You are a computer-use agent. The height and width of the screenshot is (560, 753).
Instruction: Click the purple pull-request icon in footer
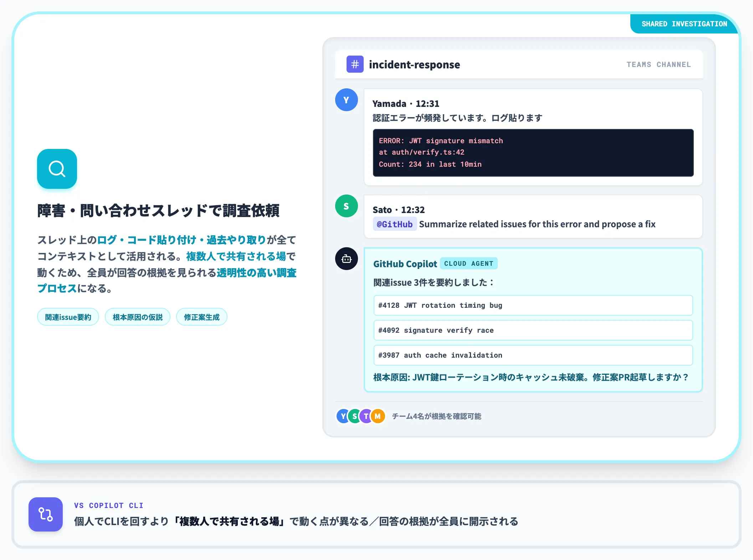[x=46, y=514]
